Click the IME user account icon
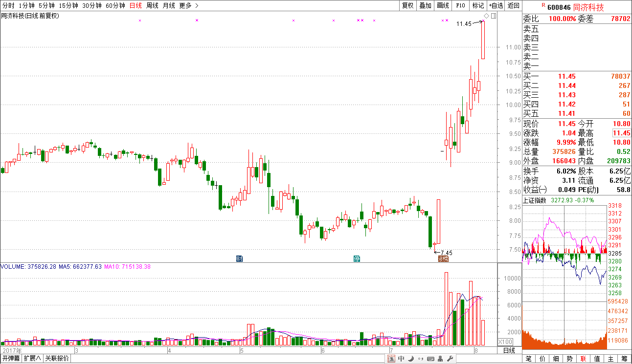The width and height of the screenshot is (632, 364). point(441,359)
